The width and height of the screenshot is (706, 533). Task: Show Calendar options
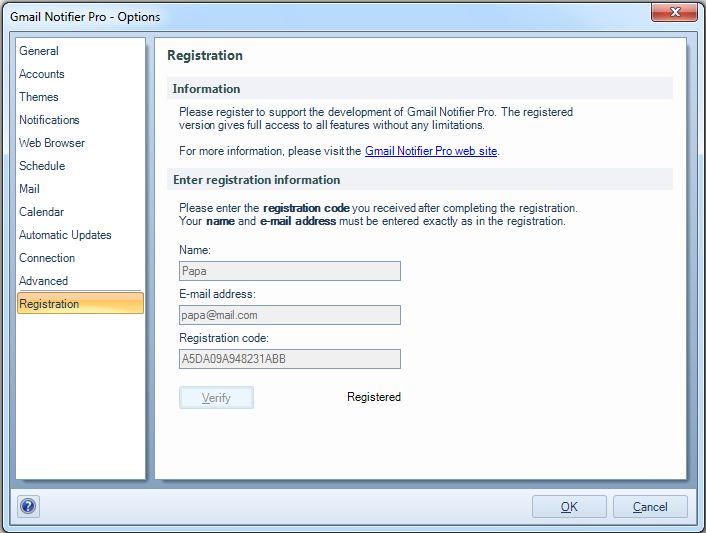41,212
